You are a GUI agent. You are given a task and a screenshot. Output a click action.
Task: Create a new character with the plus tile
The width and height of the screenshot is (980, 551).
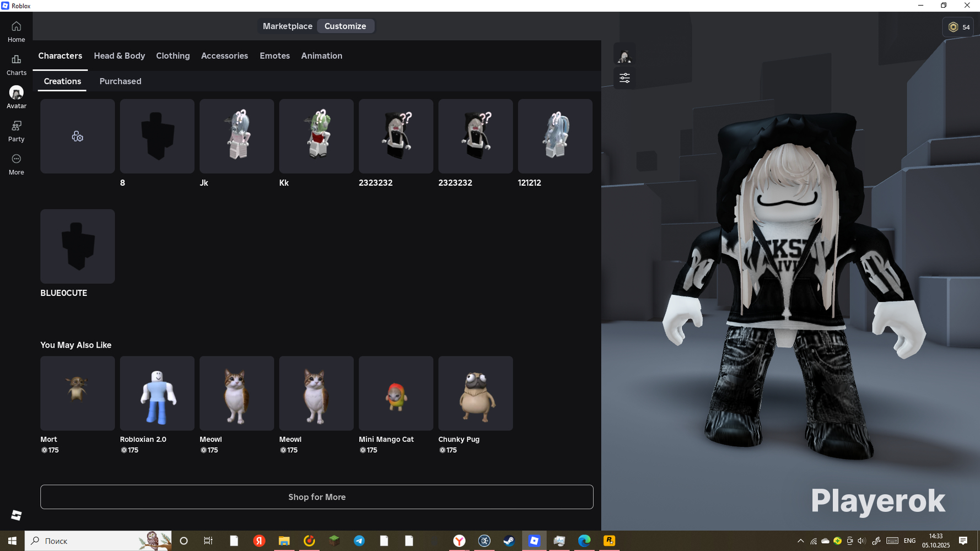click(78, 136)
